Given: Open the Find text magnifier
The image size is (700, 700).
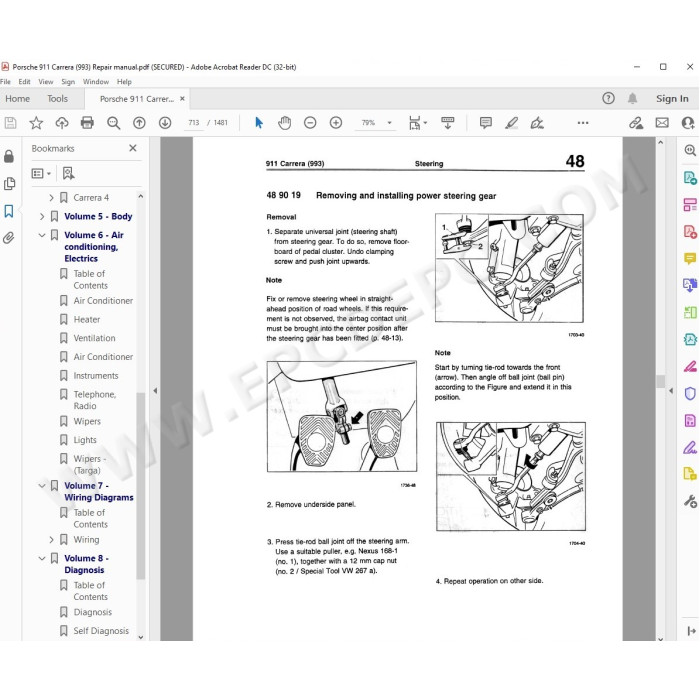Looking at the screenshot, I should coord(113,122).
